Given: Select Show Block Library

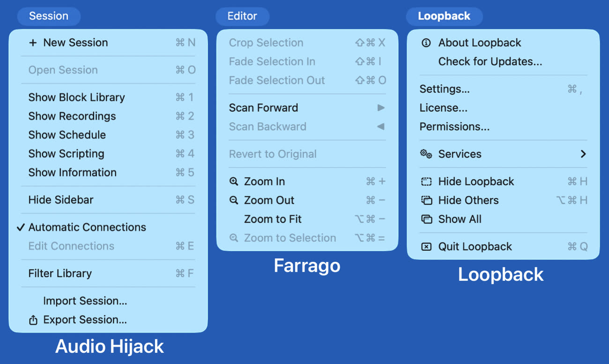Looking at the screenshot, I should point(76,97).
